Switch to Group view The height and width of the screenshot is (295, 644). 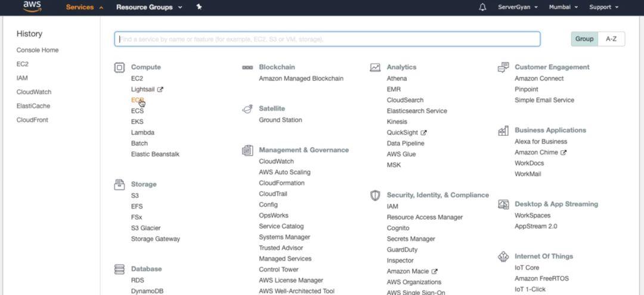[x=584, y=39]
